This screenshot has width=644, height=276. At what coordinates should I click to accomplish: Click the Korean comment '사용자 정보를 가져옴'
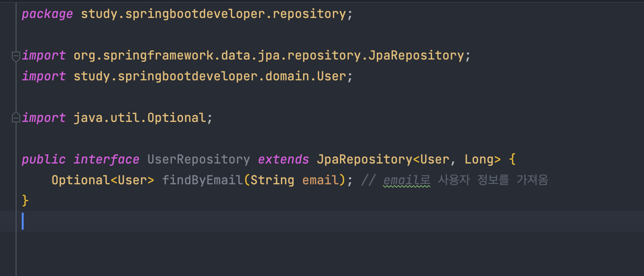click(x=493, y=180)
